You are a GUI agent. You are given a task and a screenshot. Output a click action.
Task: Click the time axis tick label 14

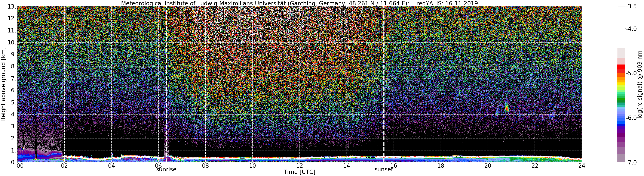coord(347,166)
